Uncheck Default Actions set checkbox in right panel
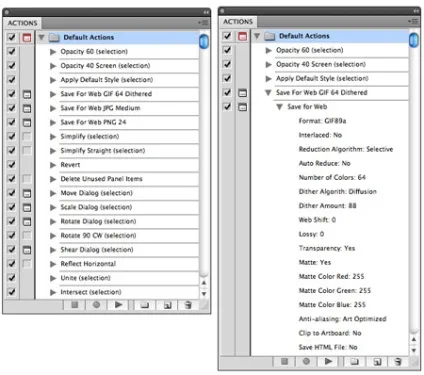This screenshot has width=424, height=375. 227,36
